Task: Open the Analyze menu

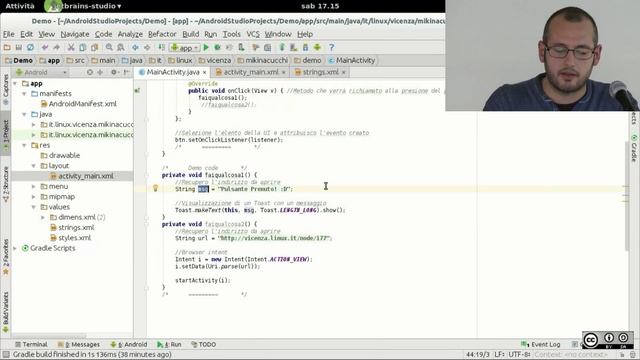Action: pos(130,34)
